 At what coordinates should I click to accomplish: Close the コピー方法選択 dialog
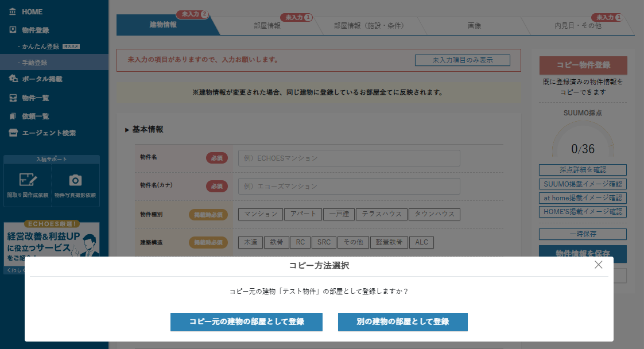coord(599,265)
